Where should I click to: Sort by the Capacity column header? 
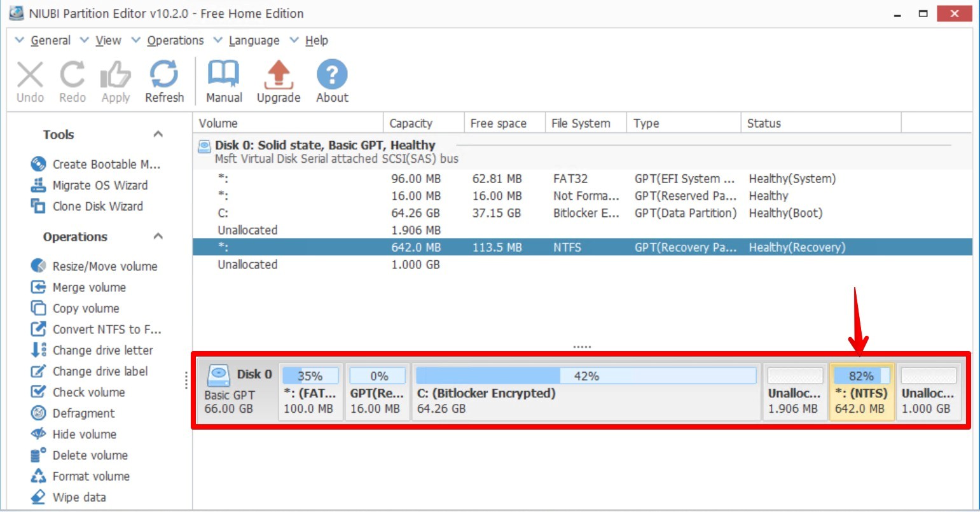(x=424, y=123)
